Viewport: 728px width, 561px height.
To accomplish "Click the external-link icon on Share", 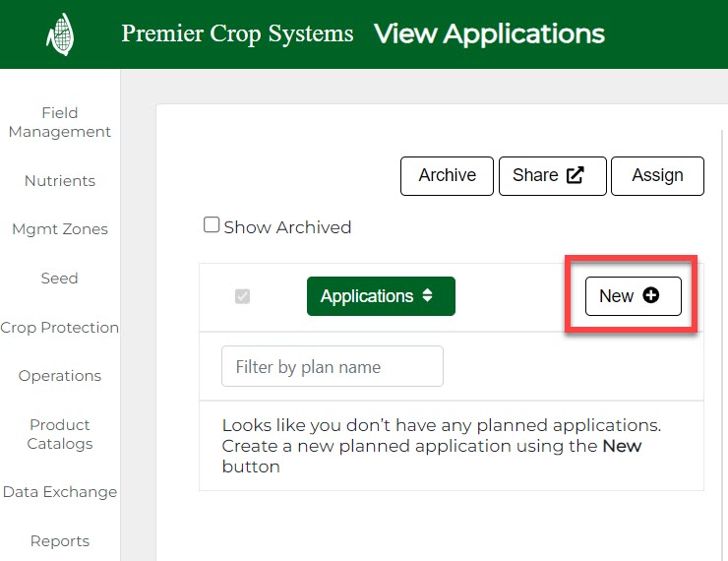I will click(576, 175).
